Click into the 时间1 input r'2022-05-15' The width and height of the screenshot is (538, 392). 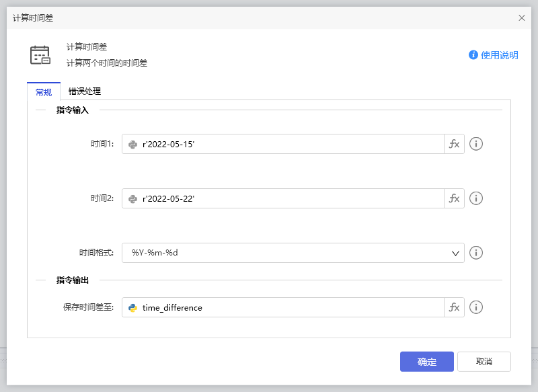(289, 144)
